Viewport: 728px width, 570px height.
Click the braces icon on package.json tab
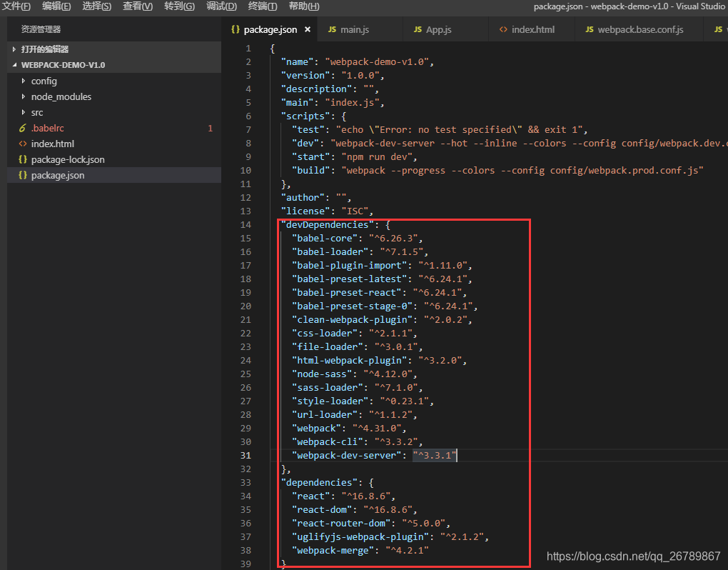point(236,29)
